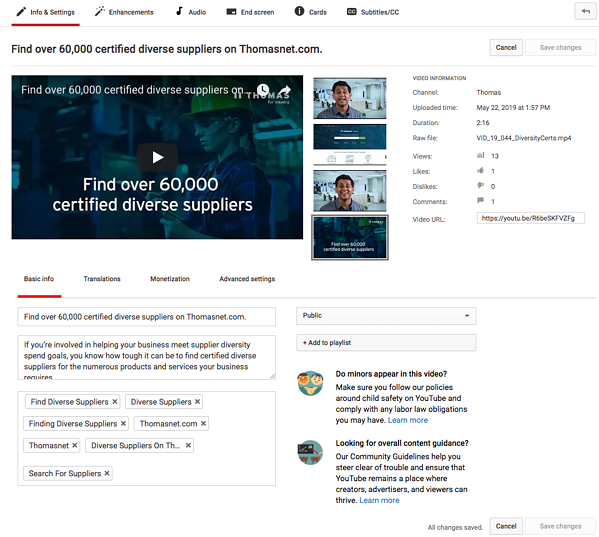Click the Cards info circle icon
This screenshot has width=599, height=537.
click(300, 11)
